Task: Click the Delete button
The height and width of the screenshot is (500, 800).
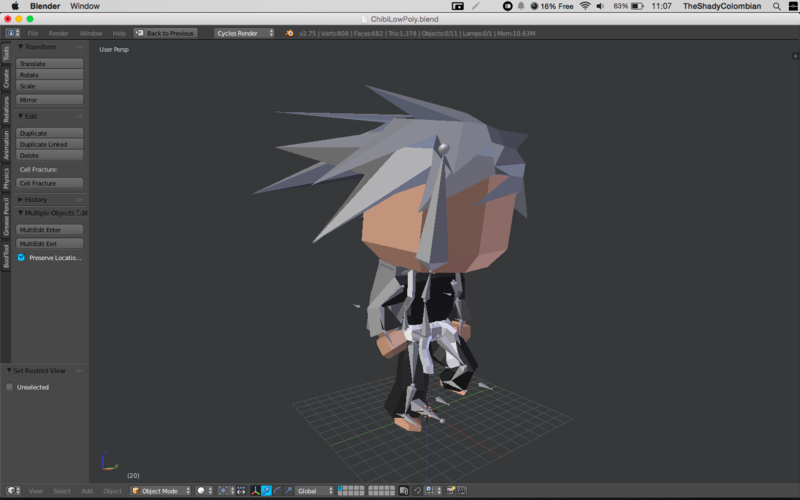Action: [x=49, y=155]
